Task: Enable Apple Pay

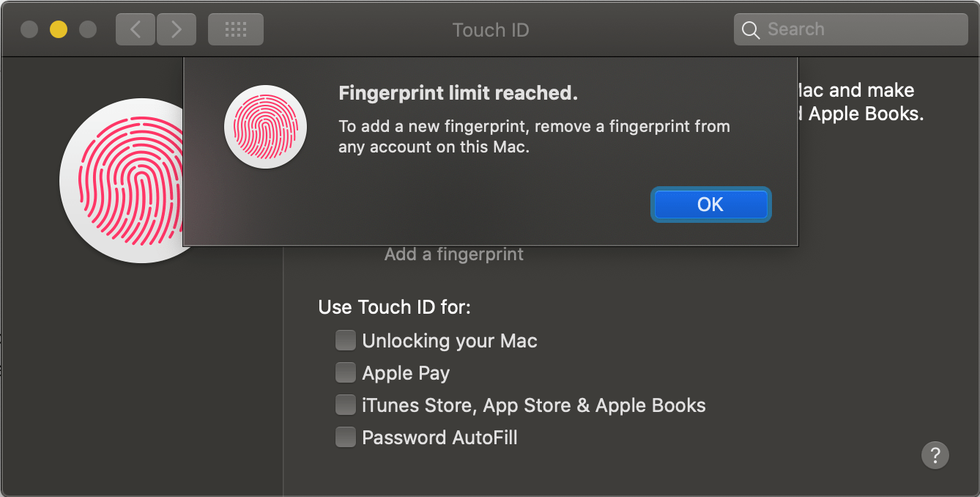Action: coord(345,372)
